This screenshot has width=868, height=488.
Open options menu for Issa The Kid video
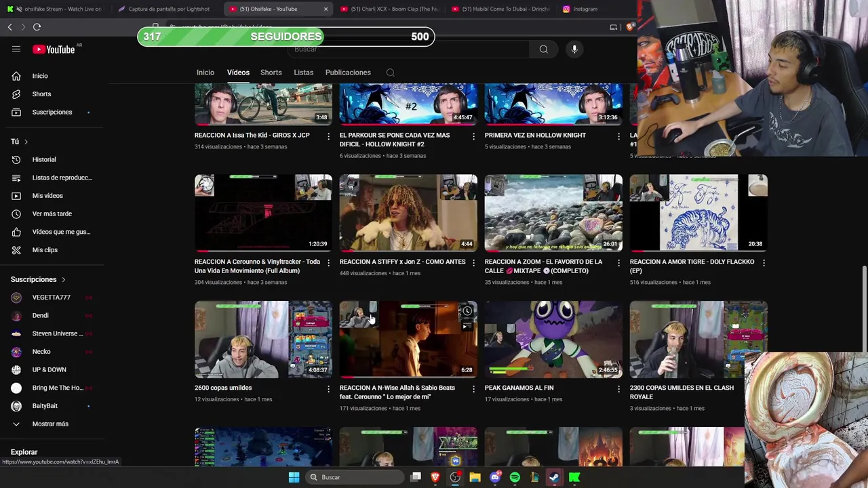[328, 136]
